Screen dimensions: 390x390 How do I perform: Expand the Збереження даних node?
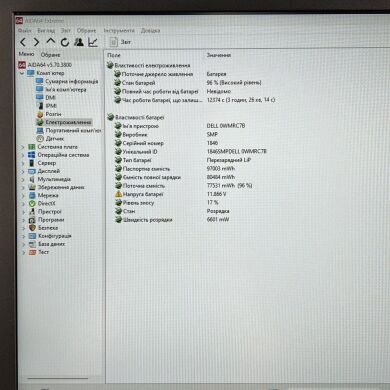click(23, 188)
